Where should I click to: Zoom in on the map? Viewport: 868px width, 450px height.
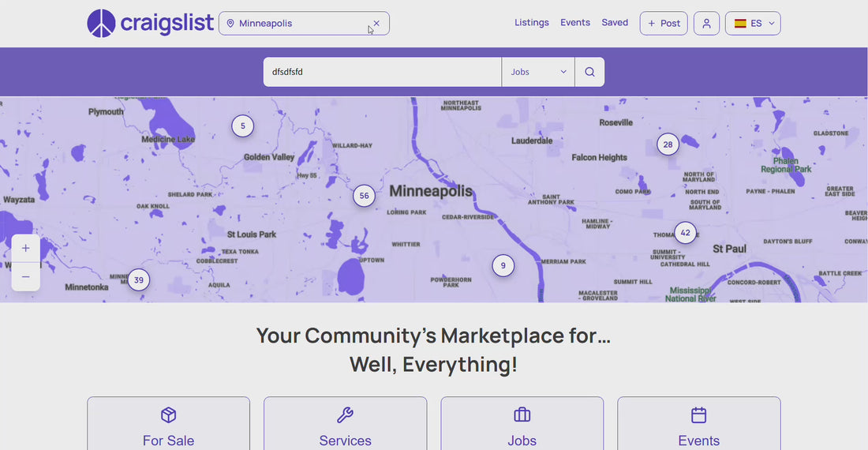click(25, 248)
